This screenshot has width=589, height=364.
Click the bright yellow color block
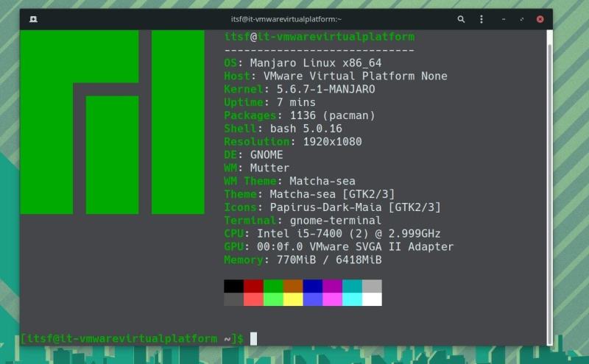coord(293,299)
